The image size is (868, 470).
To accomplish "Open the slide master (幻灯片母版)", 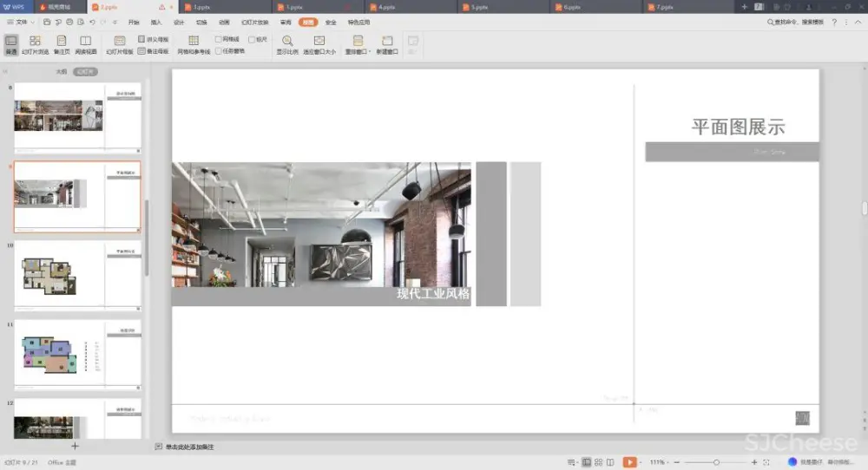I will pyautogui.click(x=119, y=44).
